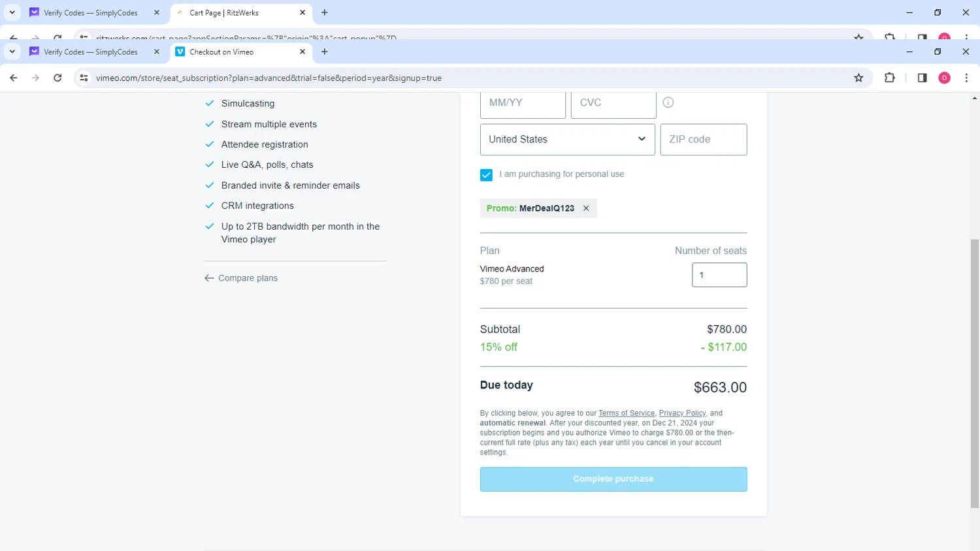Close Verify Codes tab in back window
This screenshot has width=980, height=551.
[x=157, y=12]
